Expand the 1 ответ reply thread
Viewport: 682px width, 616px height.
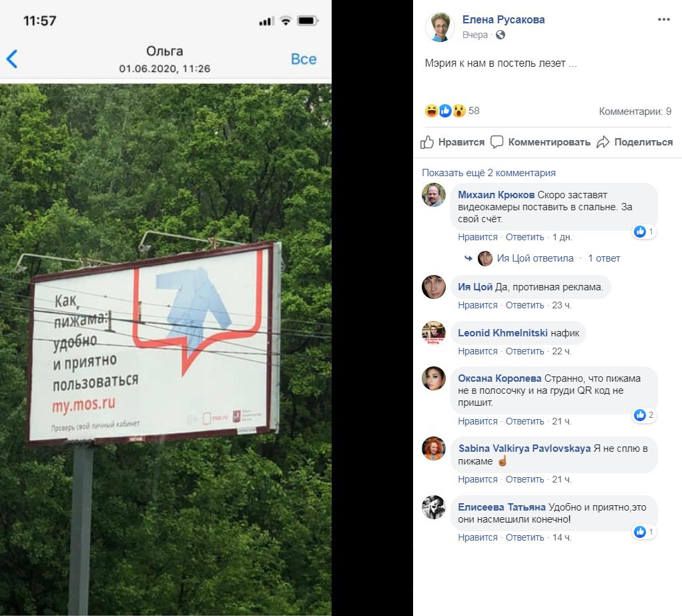604,258
